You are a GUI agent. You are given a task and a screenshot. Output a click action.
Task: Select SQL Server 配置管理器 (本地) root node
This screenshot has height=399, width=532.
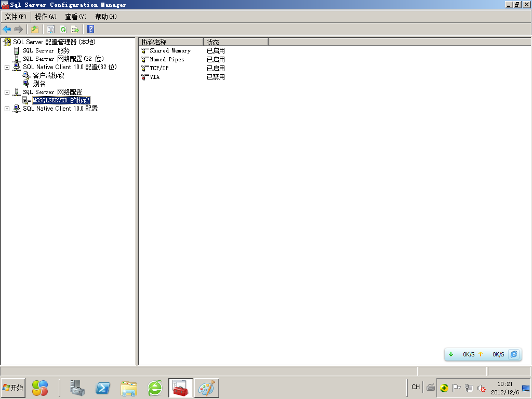click(x=54, y=42)
